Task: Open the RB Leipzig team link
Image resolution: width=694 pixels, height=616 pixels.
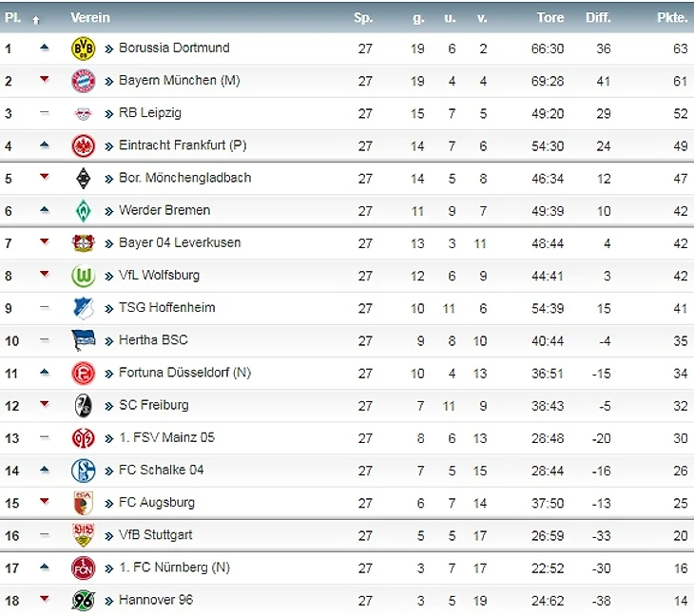Action: (x=149, y=113)
